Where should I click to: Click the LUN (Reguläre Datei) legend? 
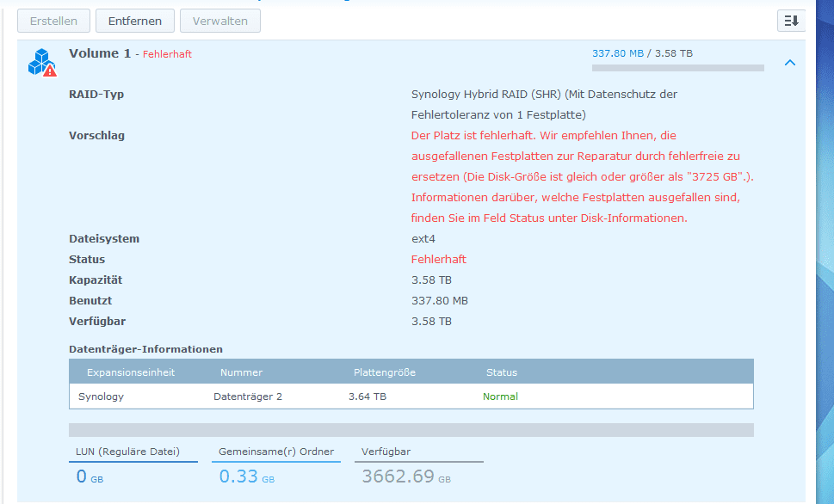[127, 452]
